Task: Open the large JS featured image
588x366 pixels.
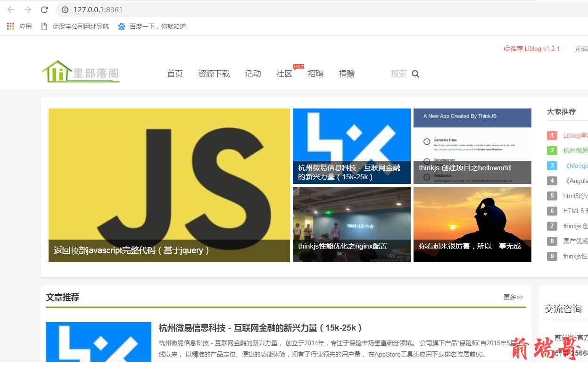Action: [x=169, y=185]
